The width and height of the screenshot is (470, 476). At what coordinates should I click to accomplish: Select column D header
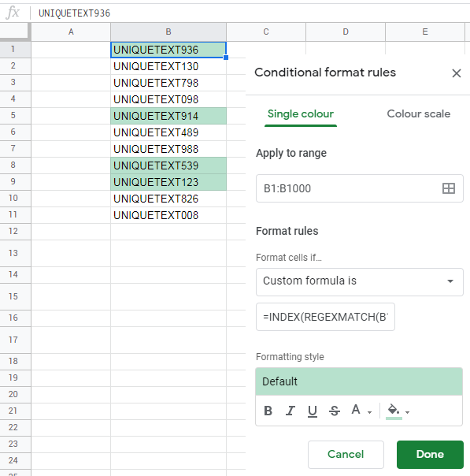pyautogui.click(x=346, y=32)
